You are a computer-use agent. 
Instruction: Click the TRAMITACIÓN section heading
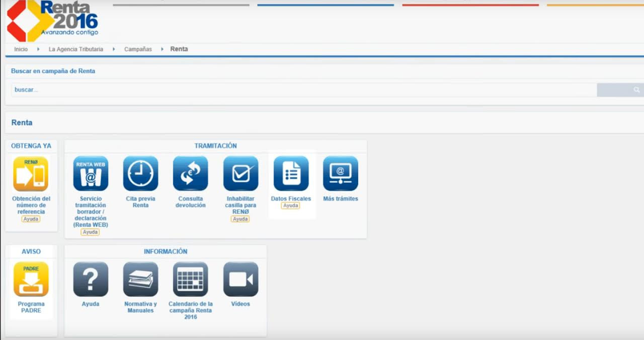[215, 146]
